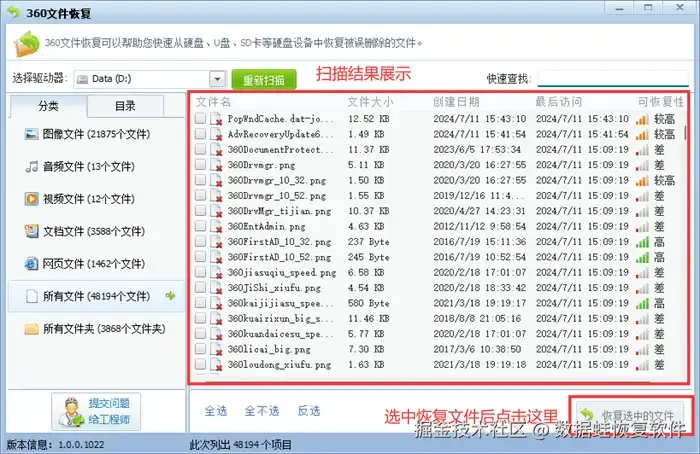Click recoverability bars icon for 360loudong_xiufu.png
This screenshot has width=700, height=454.
point(642,365)
